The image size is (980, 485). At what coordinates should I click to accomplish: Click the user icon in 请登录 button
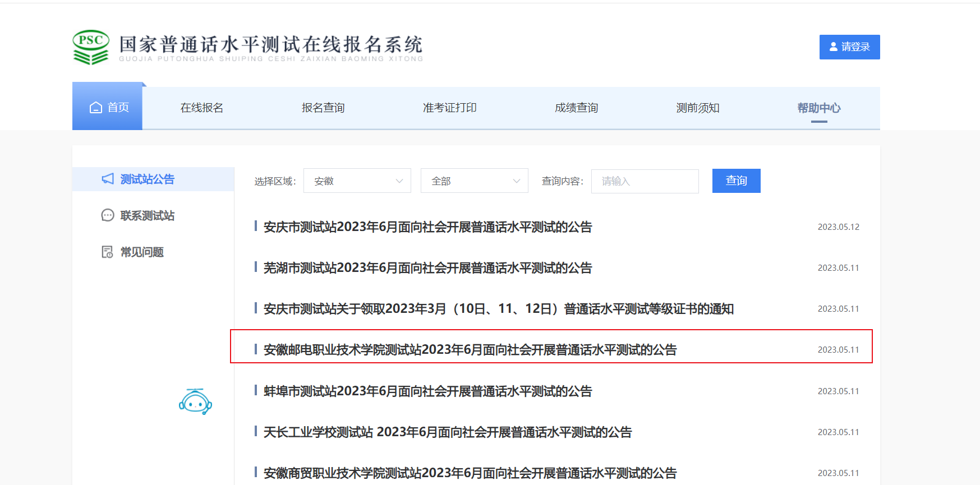pyautogui.click(x=834, y=47)
